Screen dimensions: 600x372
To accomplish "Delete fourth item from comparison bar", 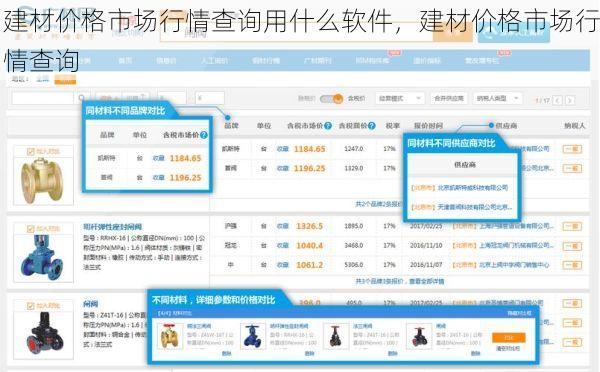I will (475, 353).
